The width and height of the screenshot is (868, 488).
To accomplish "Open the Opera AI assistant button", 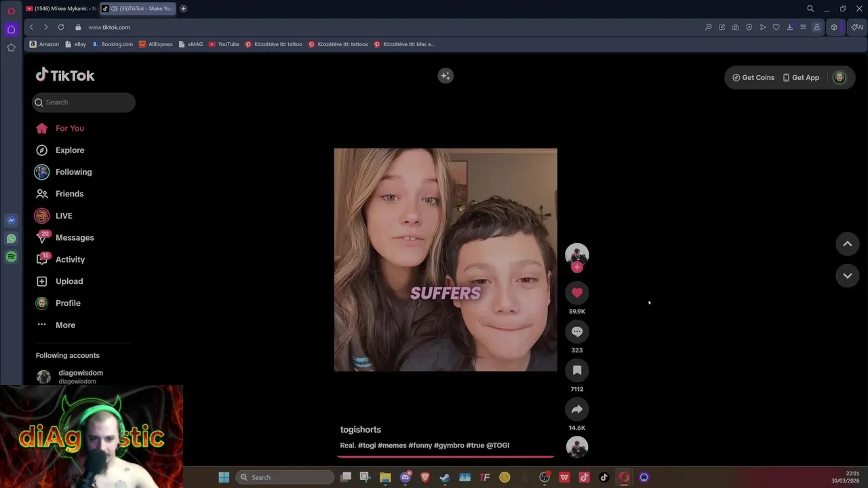I will point(857,27).
